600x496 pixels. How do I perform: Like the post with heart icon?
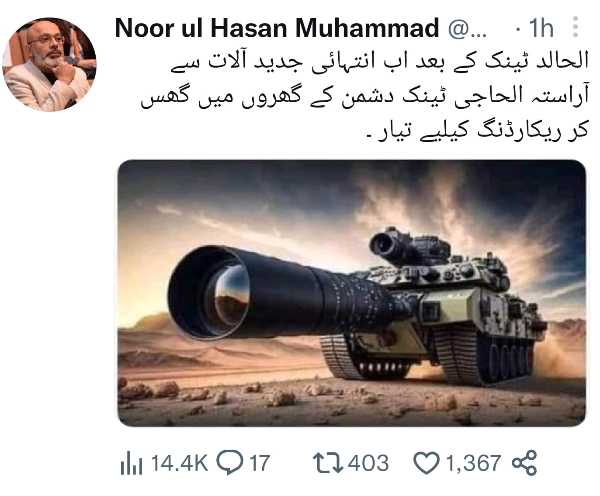tap(427, 463)
